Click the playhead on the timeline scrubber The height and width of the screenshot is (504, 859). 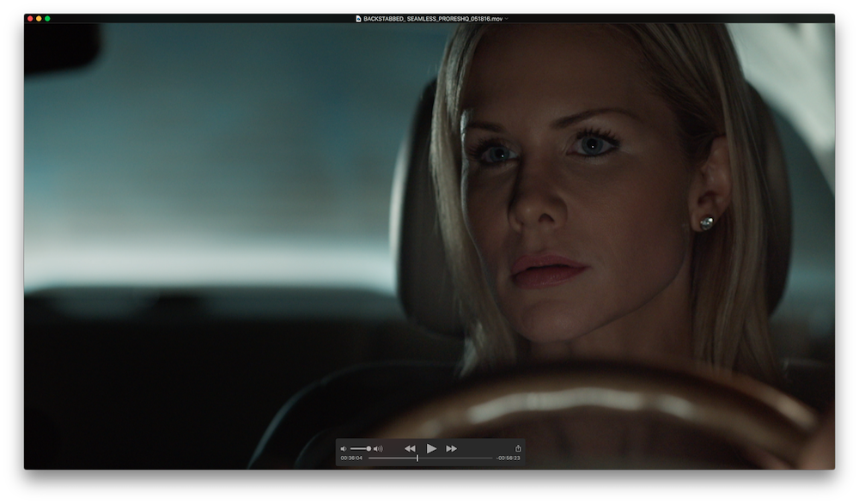point(417,458)
